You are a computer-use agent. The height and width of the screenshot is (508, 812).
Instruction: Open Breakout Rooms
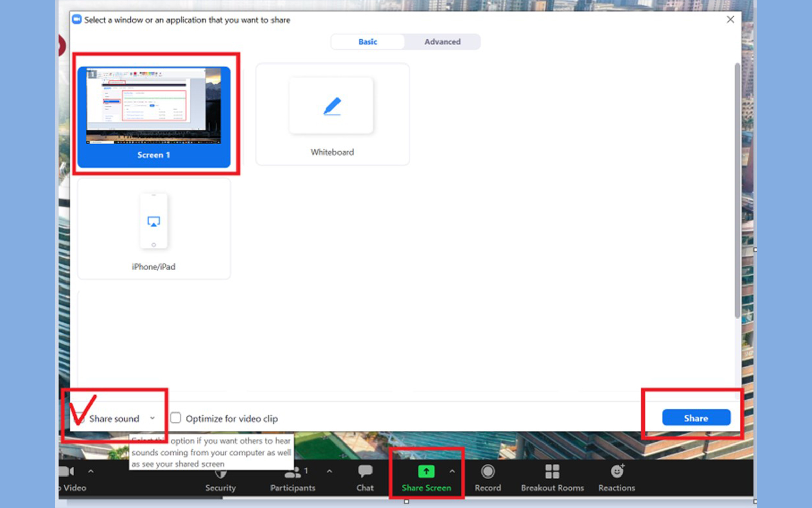(552, 473)
